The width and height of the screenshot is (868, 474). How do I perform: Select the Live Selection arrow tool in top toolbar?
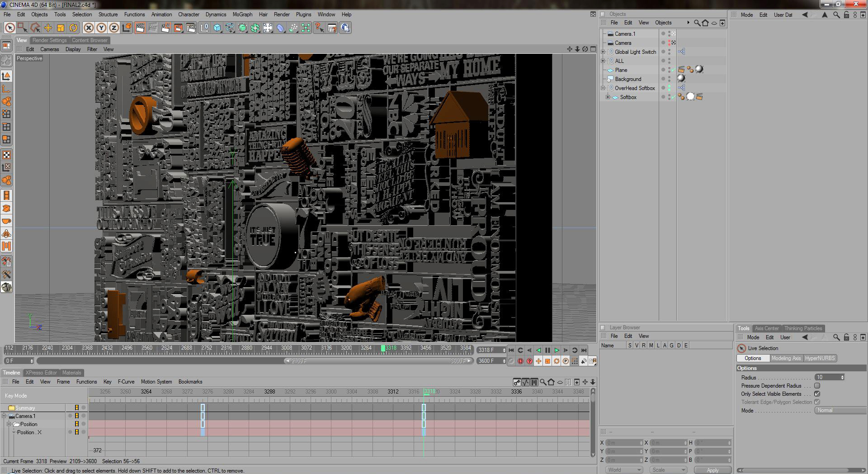click(x=9, y=28)
